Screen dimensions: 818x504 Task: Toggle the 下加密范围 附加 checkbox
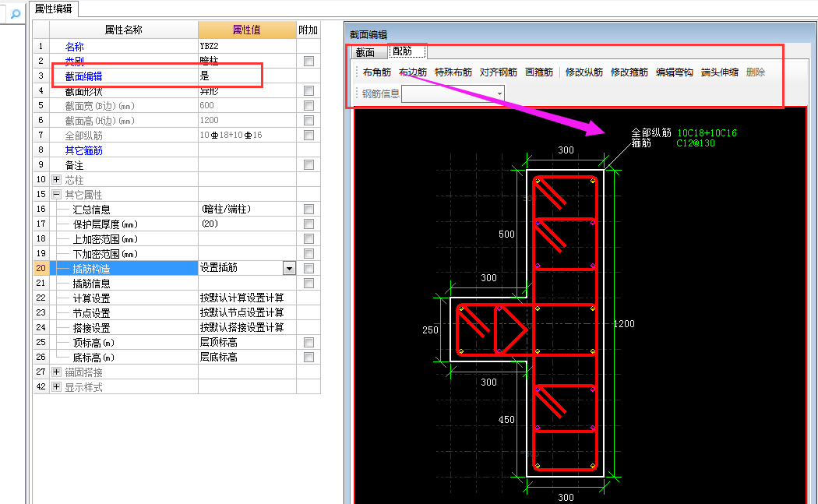point(309,254)
